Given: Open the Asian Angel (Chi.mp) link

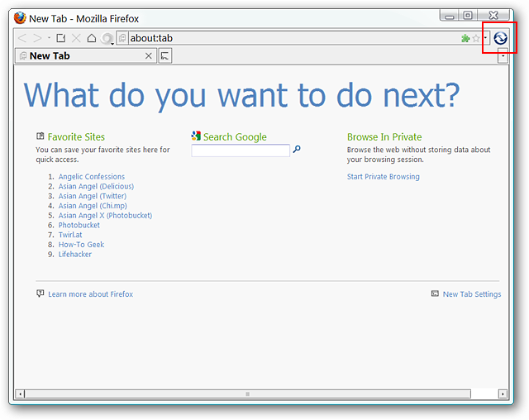Looking at the screenshot, I should coord(93,206).
